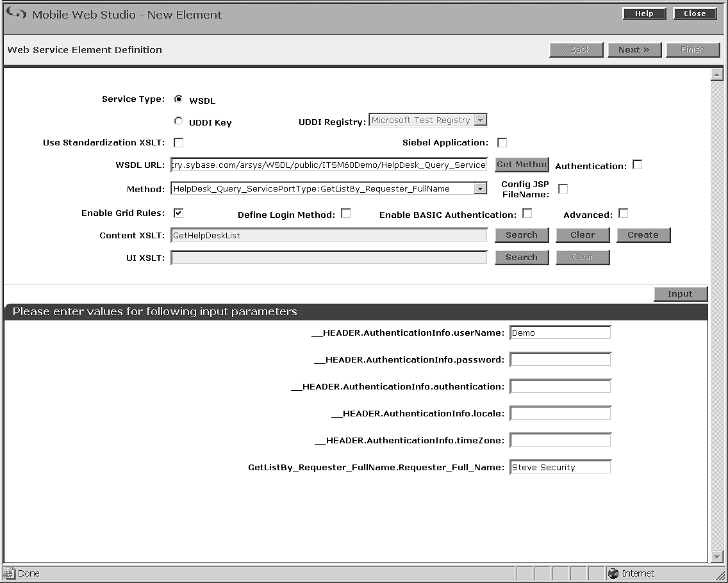The height and width of the screenshot is (583, 728).
Task: Go to the Next step
Action: 634,50
